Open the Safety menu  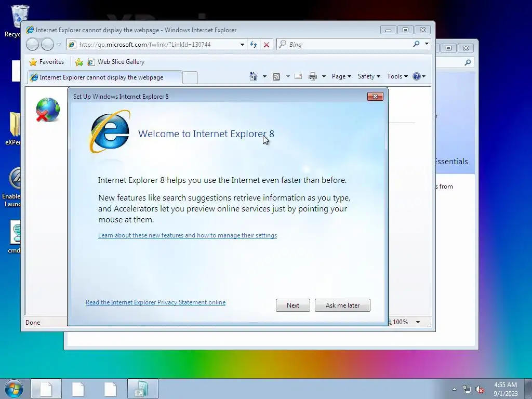[x=369, y=76]
